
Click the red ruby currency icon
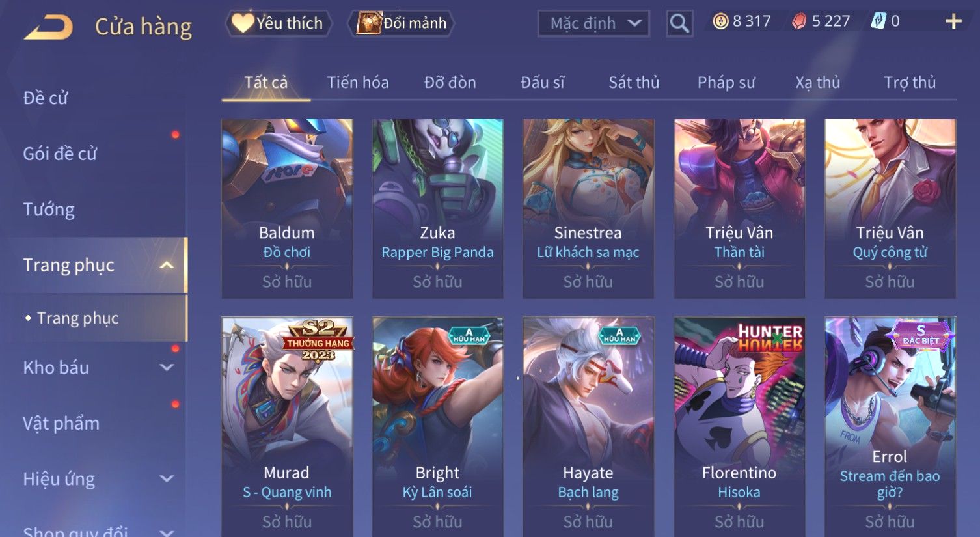[799, 21]
